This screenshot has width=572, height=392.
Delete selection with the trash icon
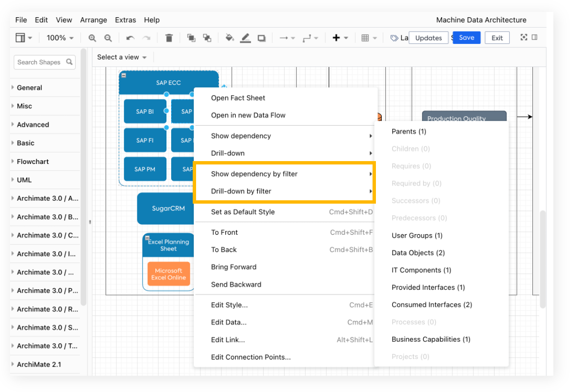pos(169,38)
